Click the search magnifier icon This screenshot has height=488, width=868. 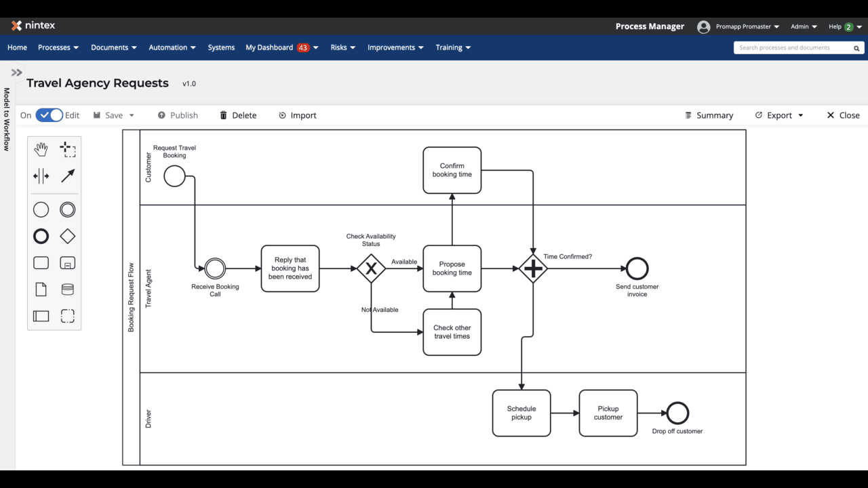(x=856, y=48)
